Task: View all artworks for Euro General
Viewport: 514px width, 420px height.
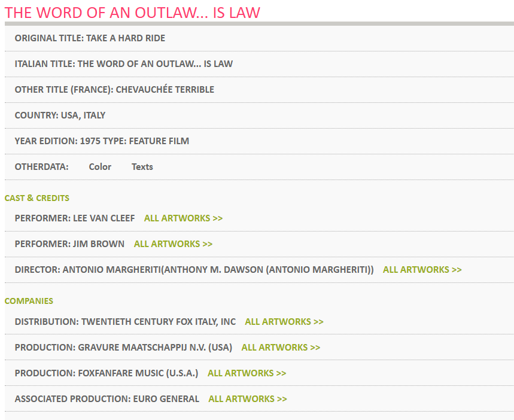Action: (x=247, y=399)
